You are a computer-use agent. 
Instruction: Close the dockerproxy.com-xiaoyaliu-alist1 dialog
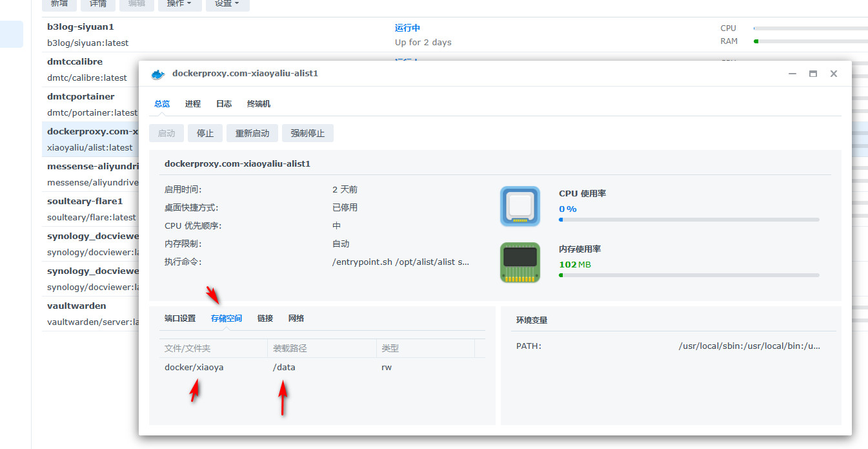tap(834, 74)
